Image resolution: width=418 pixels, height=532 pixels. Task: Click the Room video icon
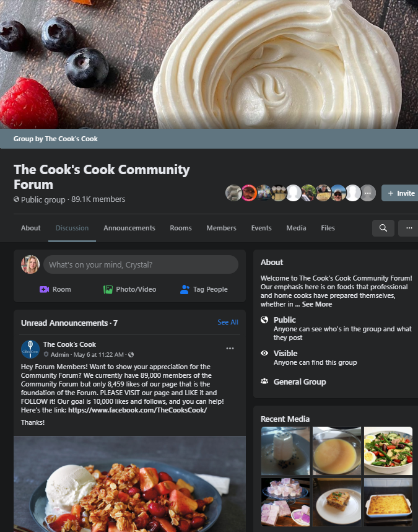44,289
